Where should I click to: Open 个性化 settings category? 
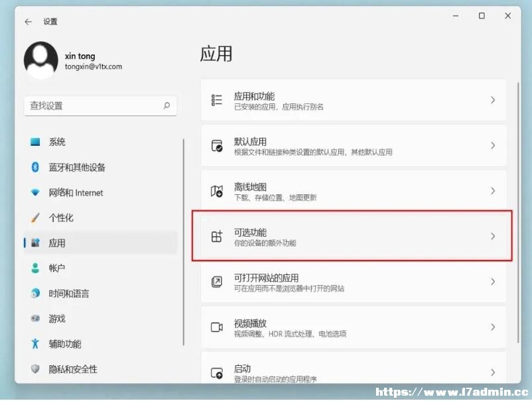click(x=100, y=217)
